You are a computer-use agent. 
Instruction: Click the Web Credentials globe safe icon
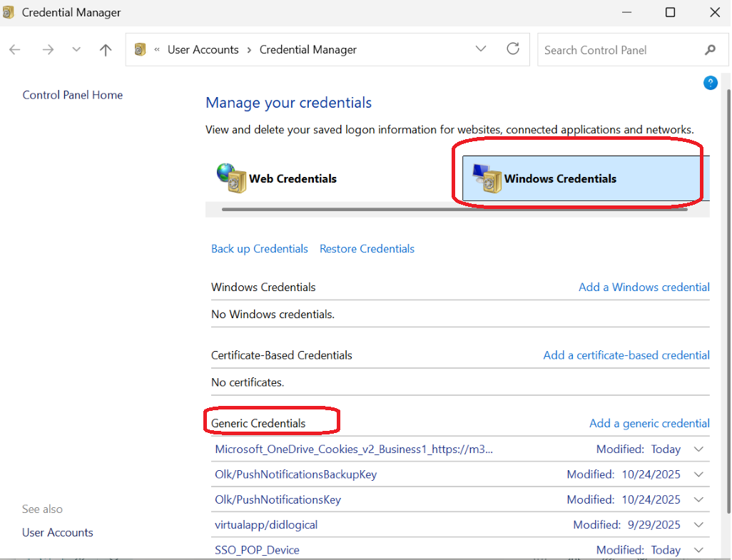pyautogui.click(x=232, y=178)
